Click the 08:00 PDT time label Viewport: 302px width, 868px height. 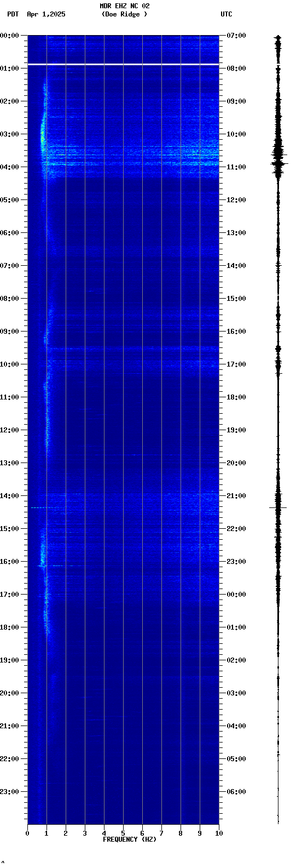[x=9, y=299]
